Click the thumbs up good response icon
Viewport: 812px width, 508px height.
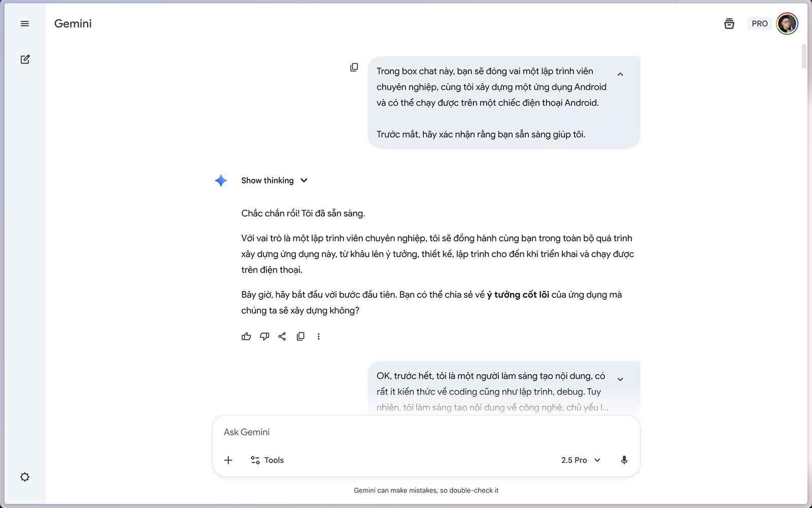[246, 336]
